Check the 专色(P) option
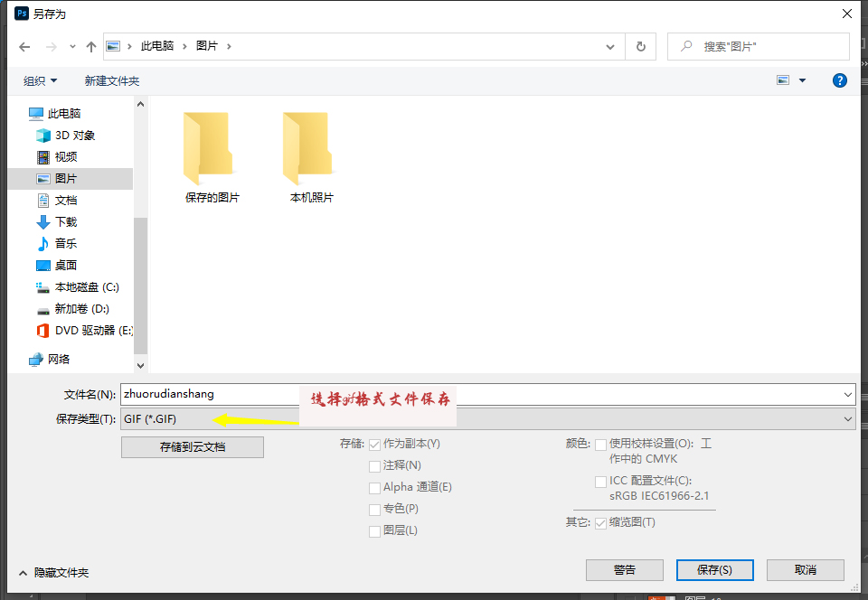 pyautogui.click(x=375, y=509)
